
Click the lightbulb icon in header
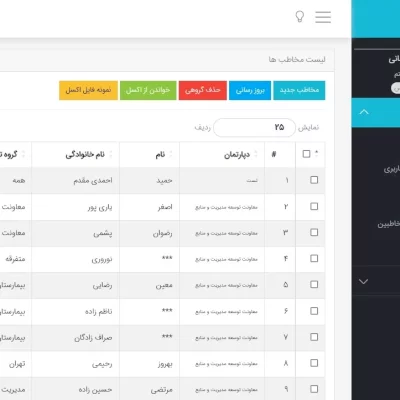(x=300, y=16)
